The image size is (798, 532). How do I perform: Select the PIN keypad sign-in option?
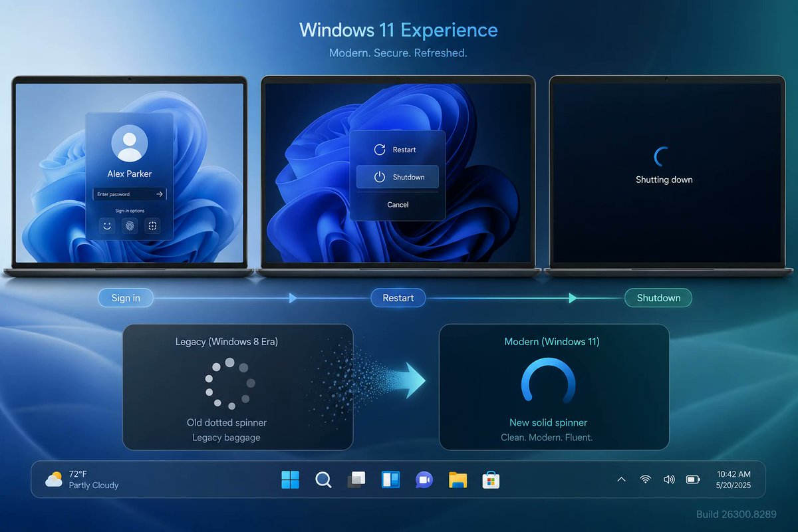pos(153,226)
